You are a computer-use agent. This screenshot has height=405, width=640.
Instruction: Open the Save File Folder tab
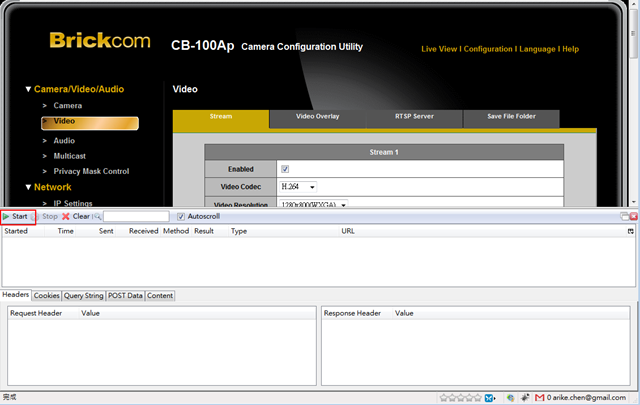[511, 119]
